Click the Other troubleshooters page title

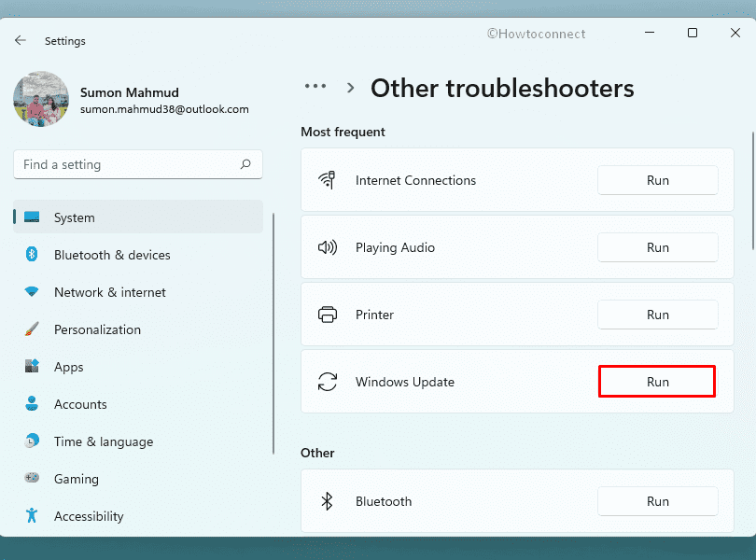click(502, 89)
